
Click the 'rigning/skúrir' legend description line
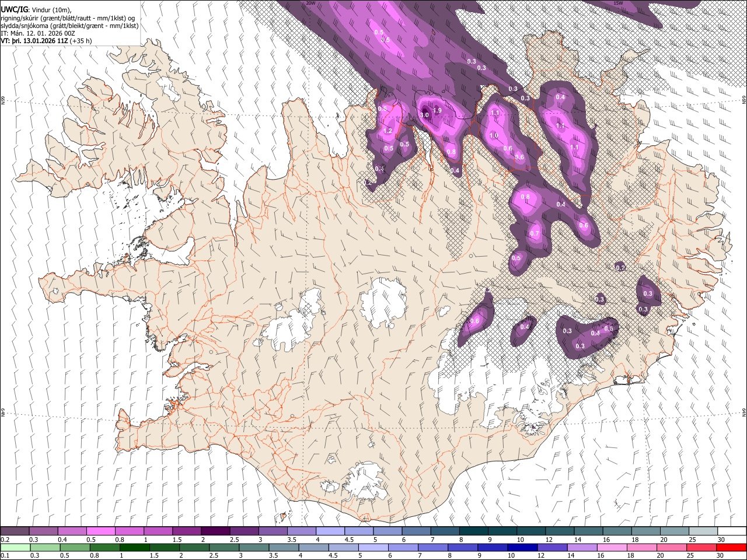click(x=68, y=17)
